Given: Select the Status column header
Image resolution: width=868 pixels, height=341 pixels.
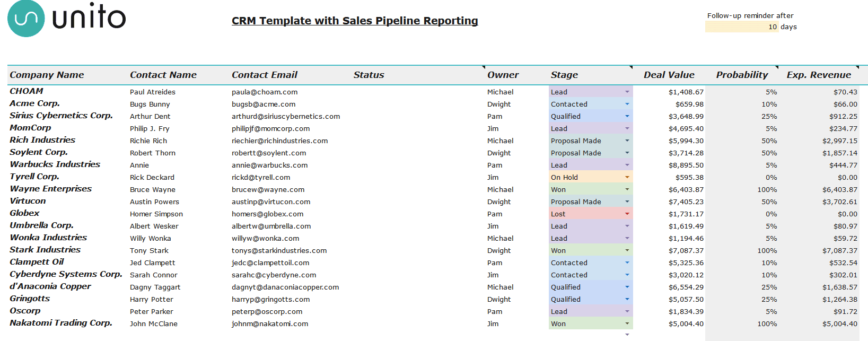Looking at the screenshot, I should [369, 75].
